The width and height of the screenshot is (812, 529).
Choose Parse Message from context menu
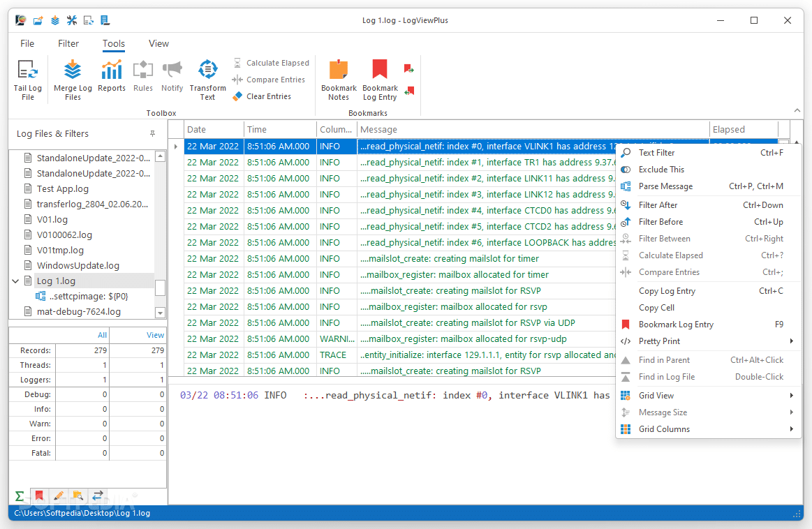[668, 186]
